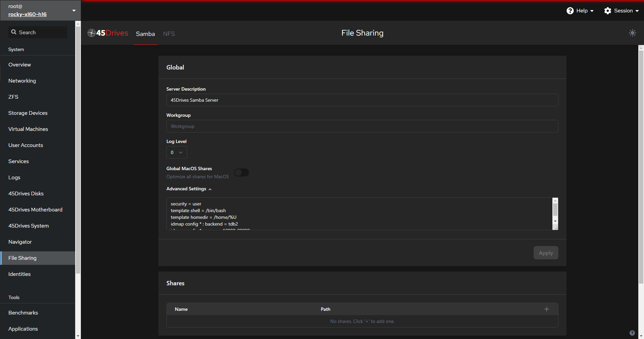Click the 45Drives logo icon
Screen dimensions: 644x339
click(x=92, y=33)
